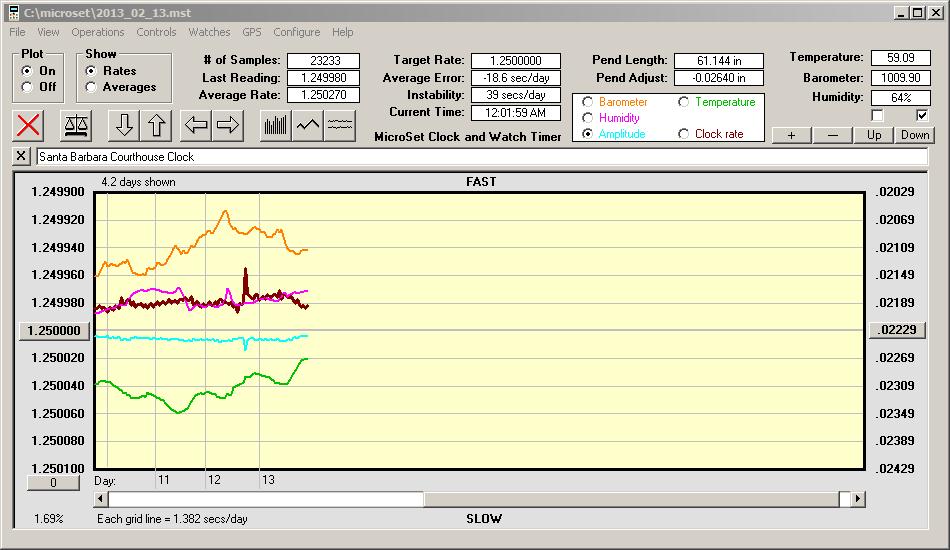Click the Temperature value 59.09
This screenshot has height=550, width=950.
(900, 58)
